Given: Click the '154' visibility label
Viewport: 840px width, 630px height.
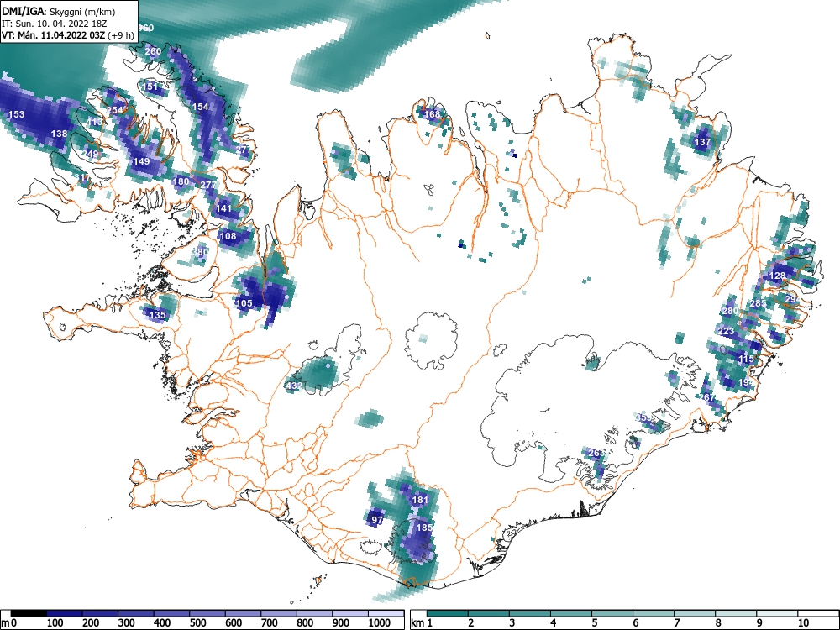Looking at the screenshot, I should [200, 107].
